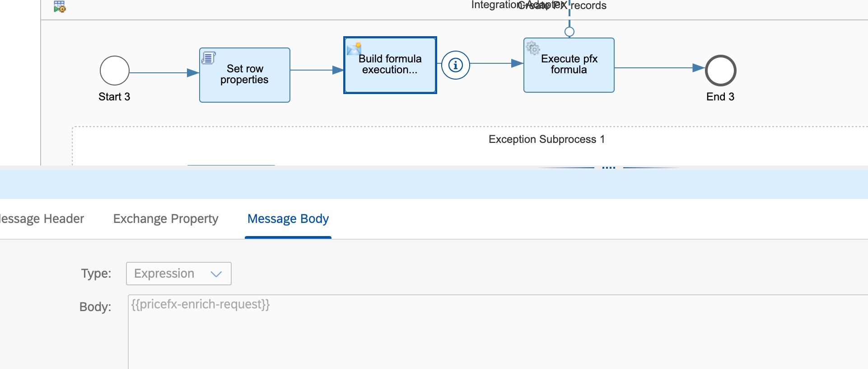
Task: Select the Exception Subprocess 1 title
Action: coord(546,139)
